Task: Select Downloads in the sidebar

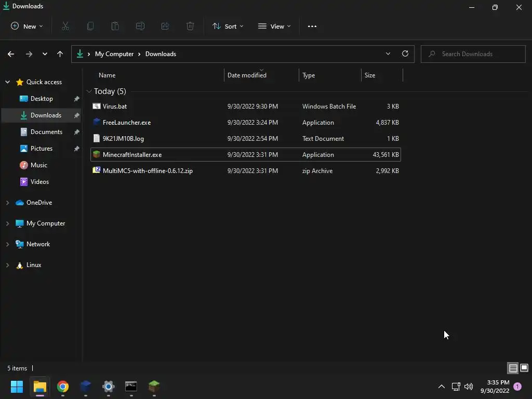Action: [42, 115]
